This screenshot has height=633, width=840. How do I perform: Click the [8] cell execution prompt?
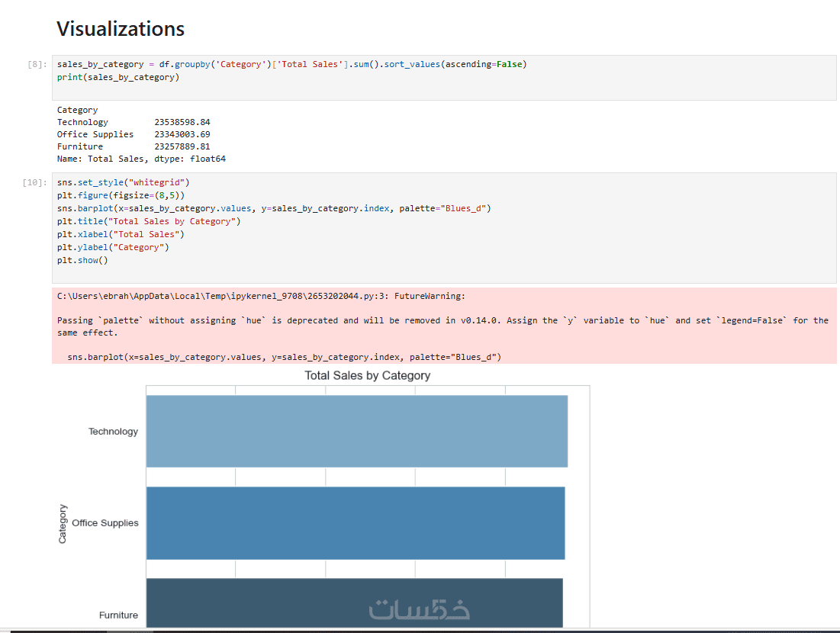[37, 65]
